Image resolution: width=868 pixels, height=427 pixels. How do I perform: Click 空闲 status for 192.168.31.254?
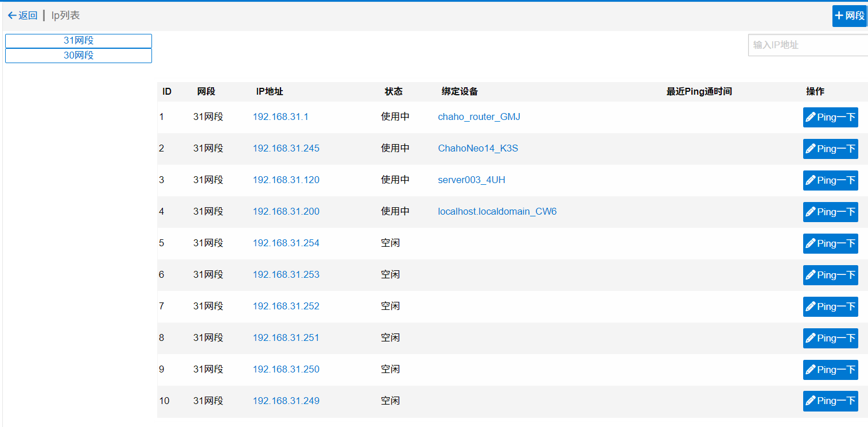[x=390, y=243]
